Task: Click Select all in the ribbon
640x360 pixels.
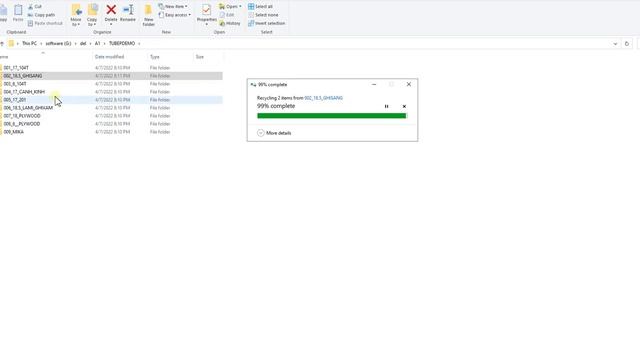Action: [x=260, y=7]
